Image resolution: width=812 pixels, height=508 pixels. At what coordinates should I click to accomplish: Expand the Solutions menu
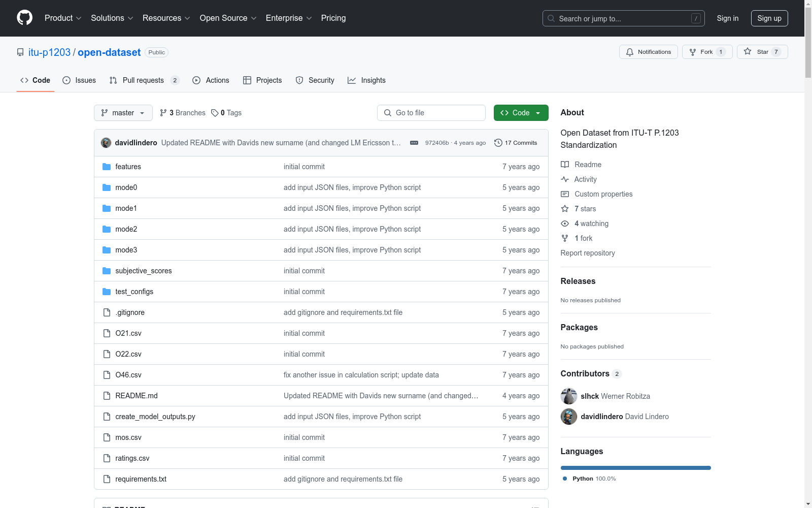click(112, 18)
